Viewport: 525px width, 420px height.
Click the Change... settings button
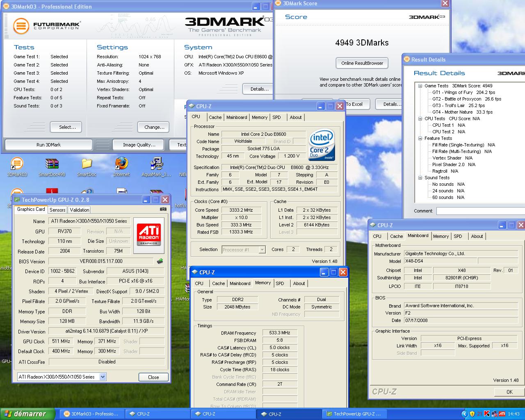(x=153, y=127)
